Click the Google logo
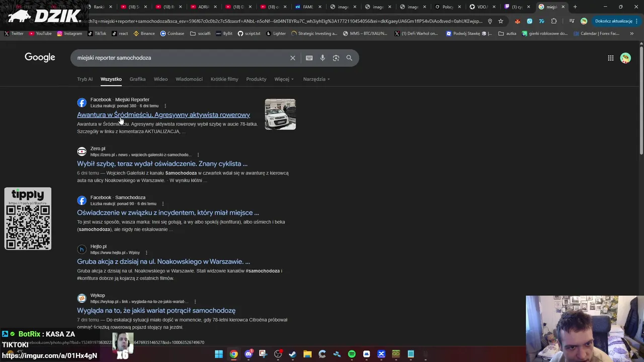The width and height of the screenshot is (644, 362). 40,57
